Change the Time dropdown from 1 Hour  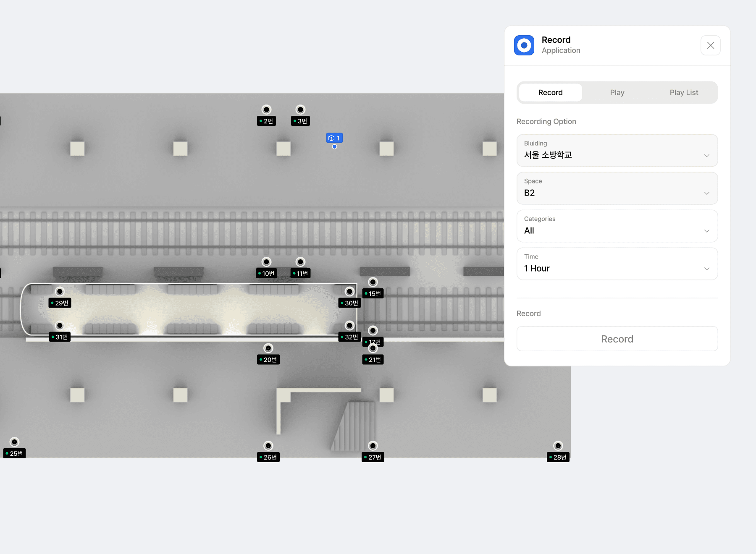pyautogui.click(x=617, y=264)
